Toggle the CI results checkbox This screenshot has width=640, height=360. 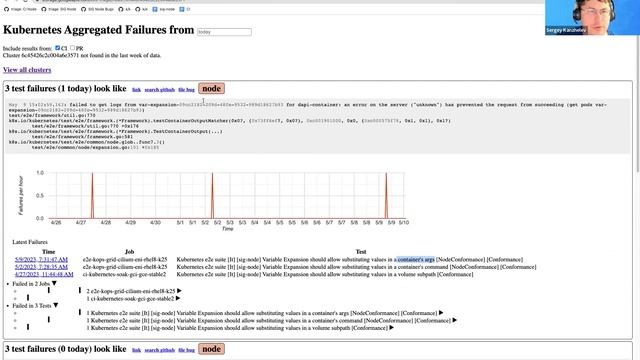coord(58,48)
